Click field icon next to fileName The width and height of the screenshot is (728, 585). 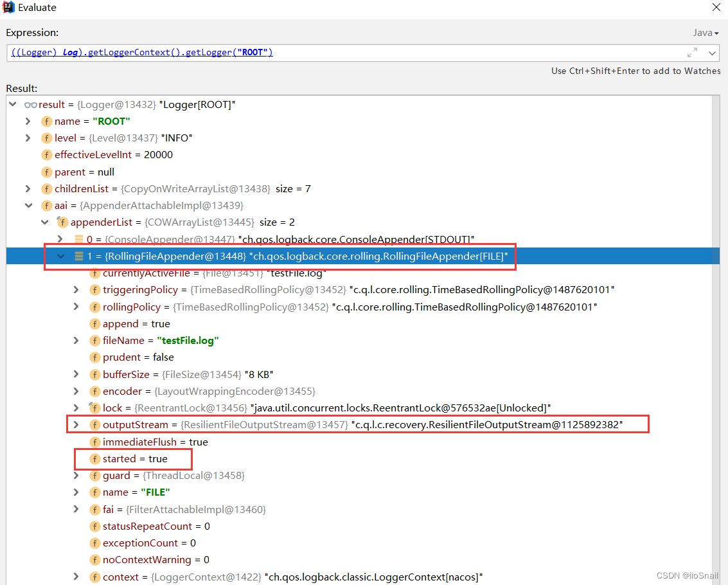coord(94,341)
